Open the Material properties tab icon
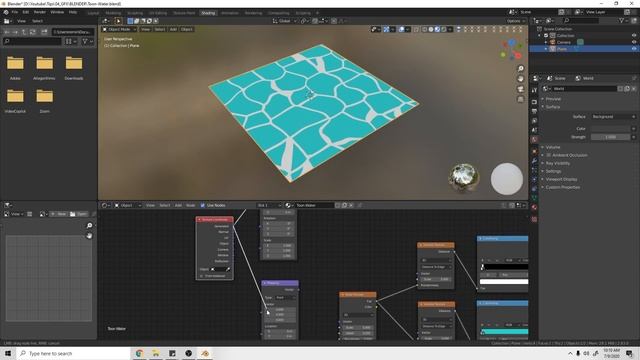The width and height of the screenshot is (640, 360). [x=534, y=207]
